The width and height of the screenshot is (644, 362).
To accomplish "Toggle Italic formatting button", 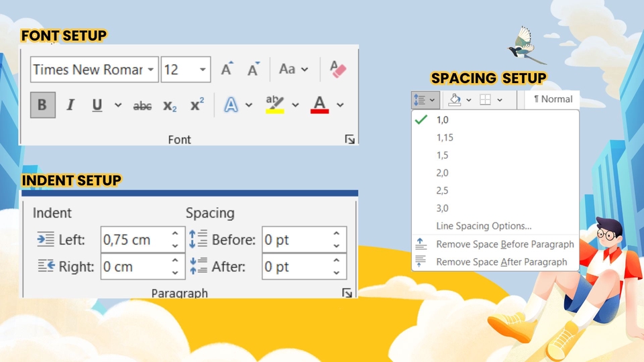I will [70, 105].
